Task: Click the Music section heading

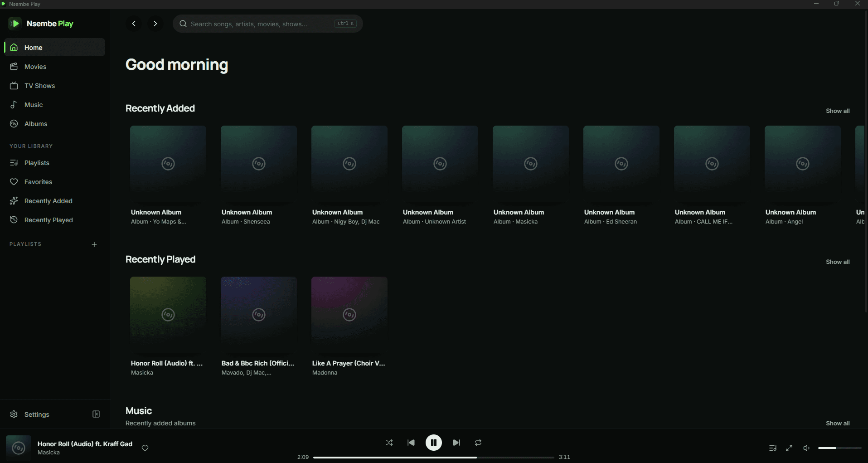Action: point(139,411)
